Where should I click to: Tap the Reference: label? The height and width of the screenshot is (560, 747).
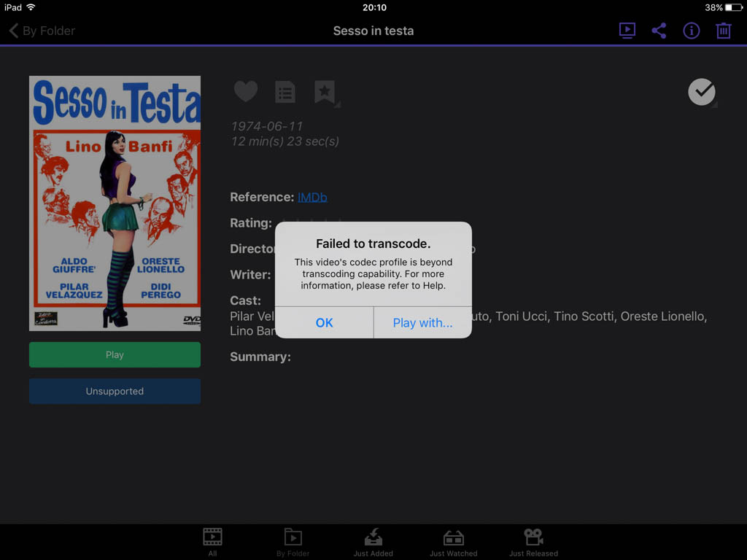click(x=262, y=197)
